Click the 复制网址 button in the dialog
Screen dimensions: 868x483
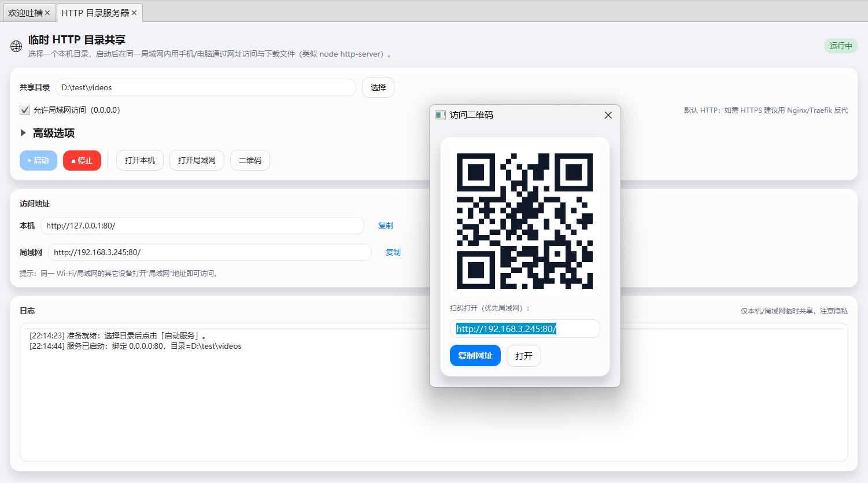(x=475, y=356)
